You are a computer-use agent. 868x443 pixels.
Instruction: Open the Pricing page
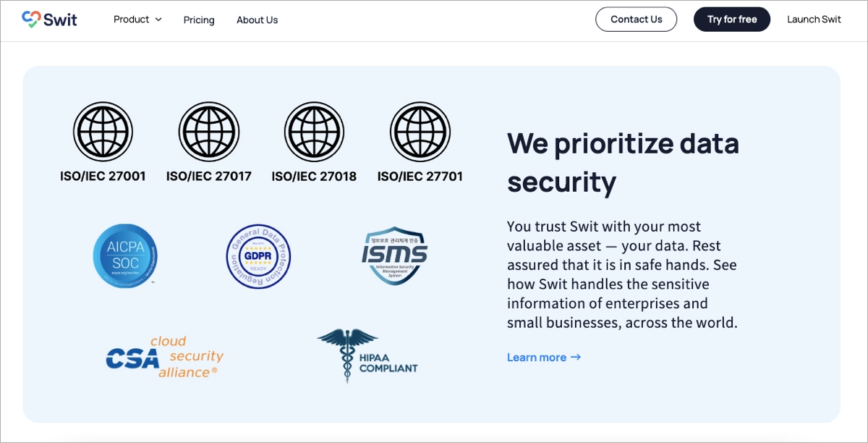(x=199, y=20)
